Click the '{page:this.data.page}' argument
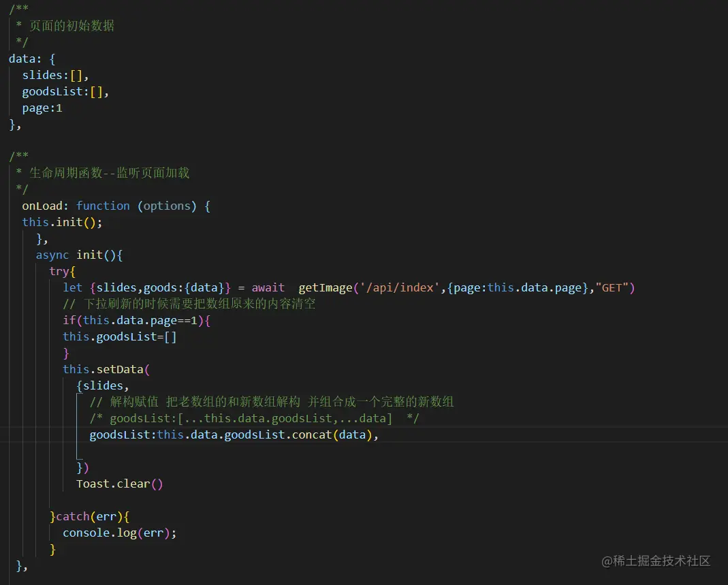The width and height of the screenshot is (728, 585). [x=518, y=288]
